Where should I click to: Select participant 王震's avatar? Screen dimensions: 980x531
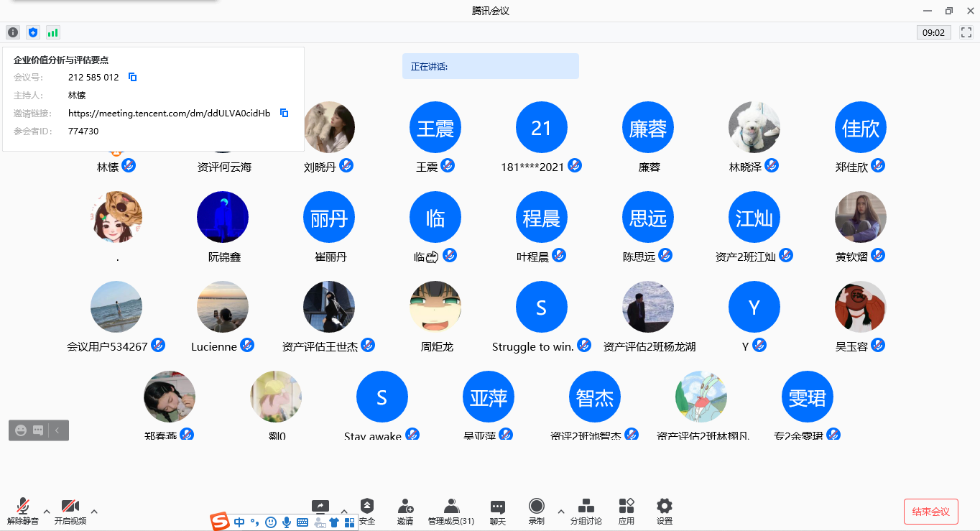(x=435, y=128)
